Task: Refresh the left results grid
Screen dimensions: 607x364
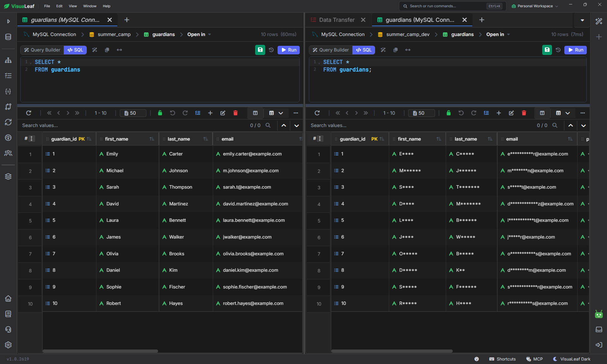Action: (x=28, y=113)
